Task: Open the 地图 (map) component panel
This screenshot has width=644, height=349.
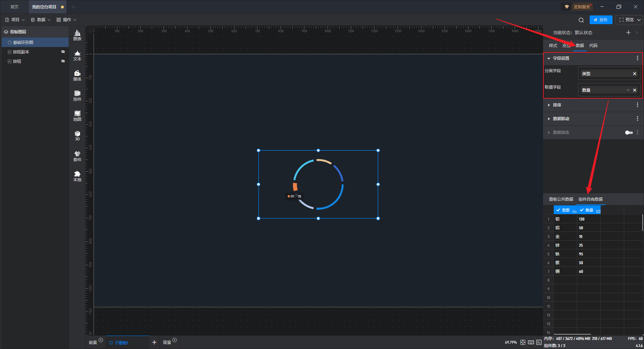Action: point(77,116)
